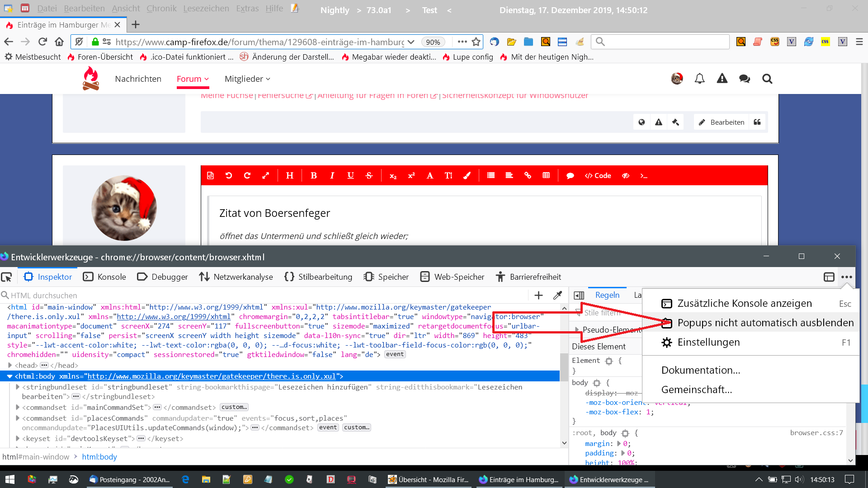This screenshot has height=488, width=868.
Task: Click the Bearbeiten button on the post
Action: click(722, 122)
